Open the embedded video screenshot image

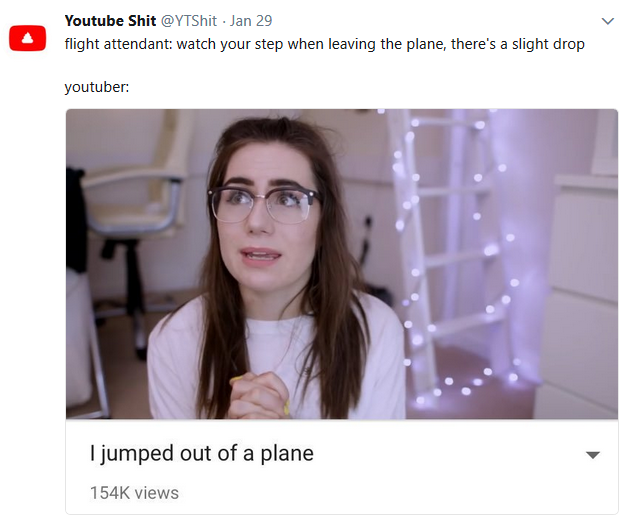point(342,264)
